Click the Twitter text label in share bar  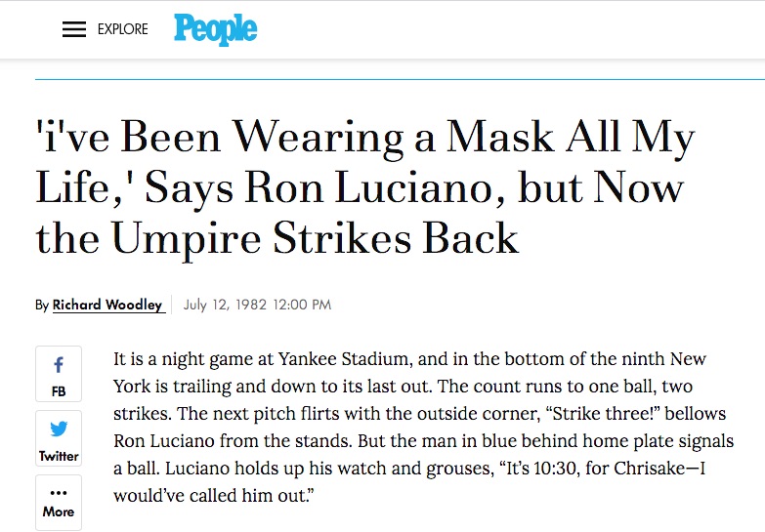[59, 456]
